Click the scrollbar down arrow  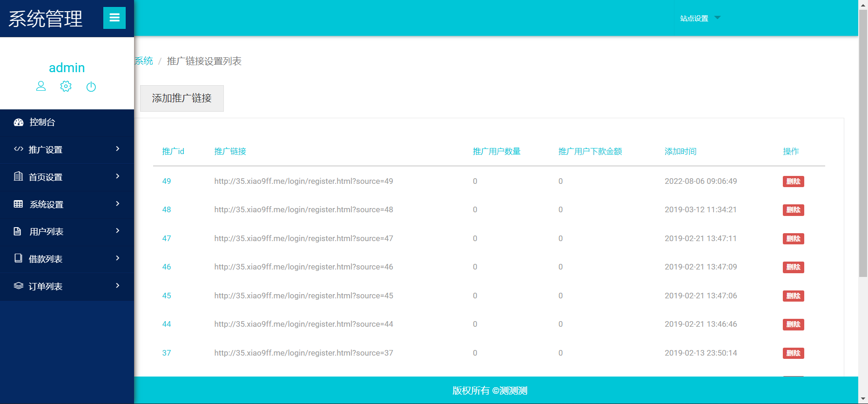[x=863, y=399]
